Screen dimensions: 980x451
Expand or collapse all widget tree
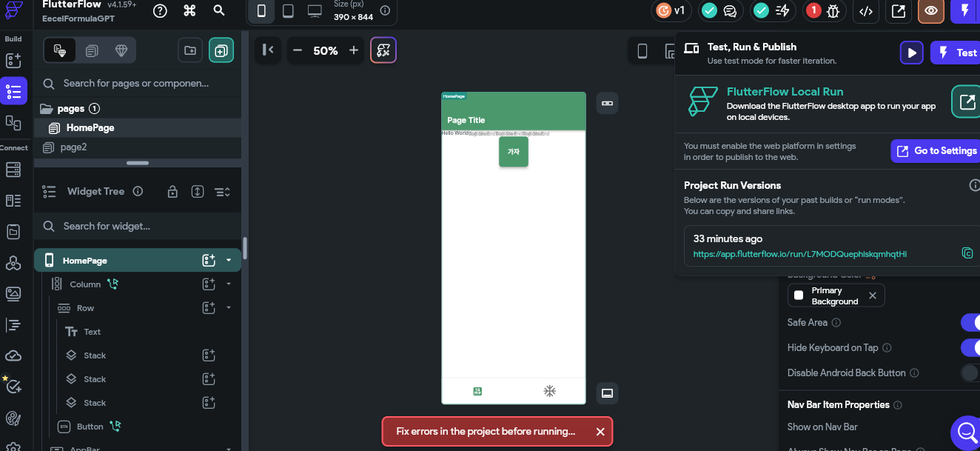pos(198,192)
